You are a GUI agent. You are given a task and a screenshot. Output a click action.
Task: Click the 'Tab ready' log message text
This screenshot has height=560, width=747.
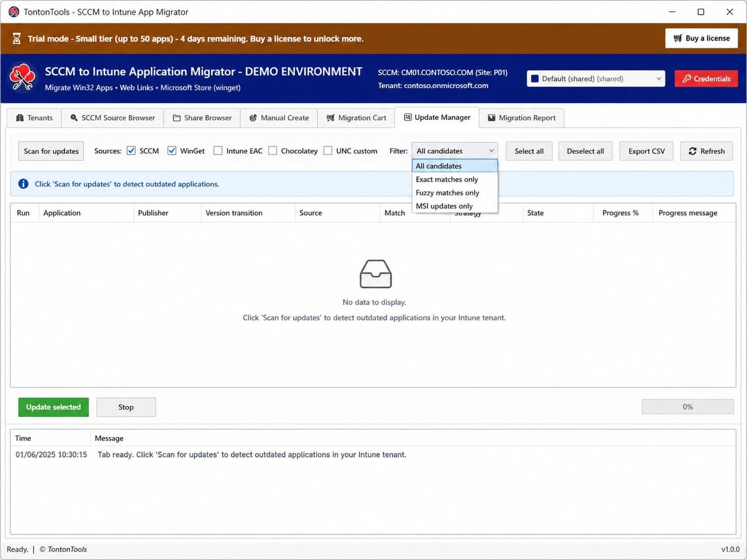(x=252, y=455)
